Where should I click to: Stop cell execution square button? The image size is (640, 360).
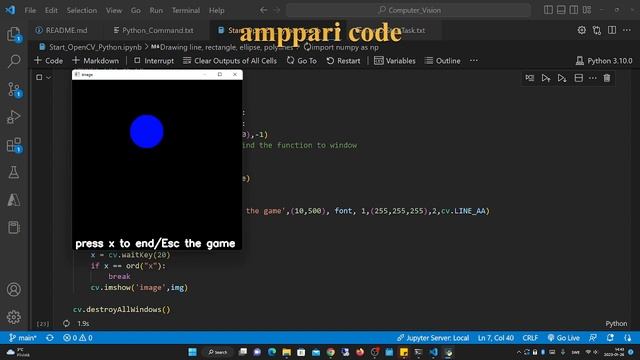(x=39, y=77)
